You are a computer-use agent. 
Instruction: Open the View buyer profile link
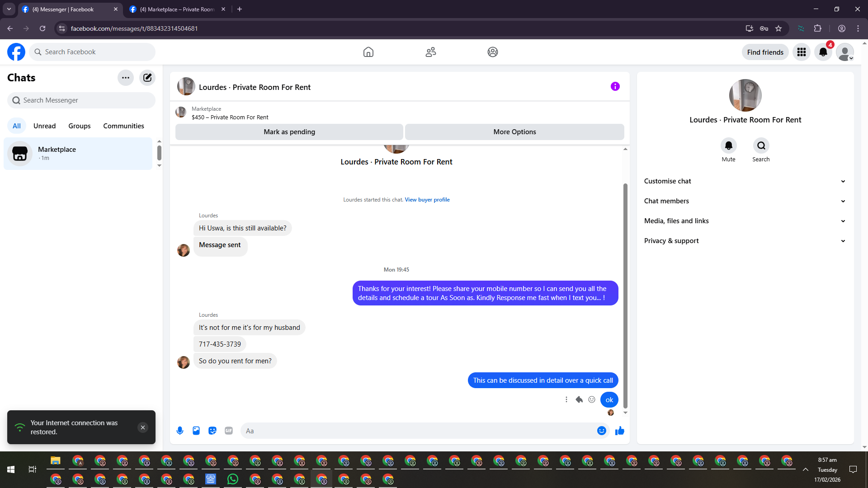(x=427, y=200)
